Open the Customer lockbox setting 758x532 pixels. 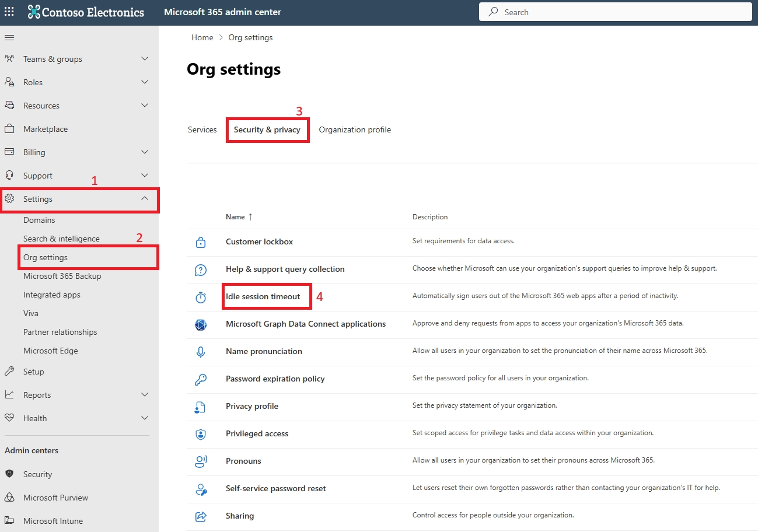260,242
